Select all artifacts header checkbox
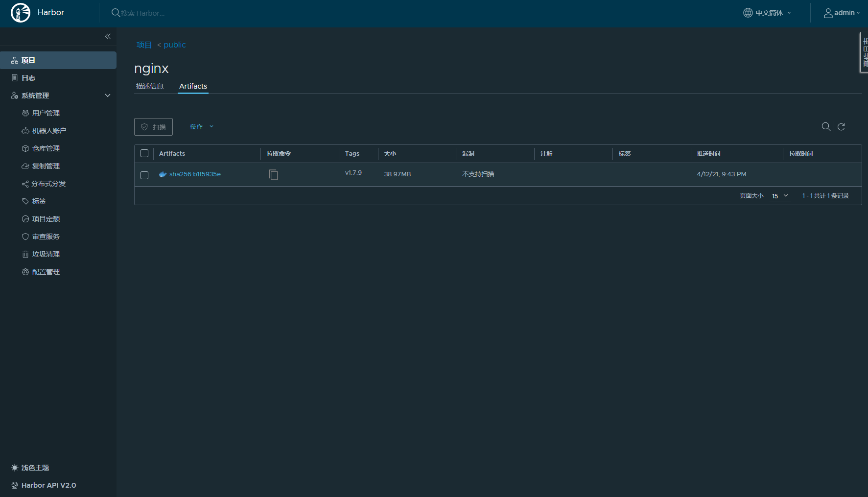This screenshot has width=868, height=497. tap(144, 153)
